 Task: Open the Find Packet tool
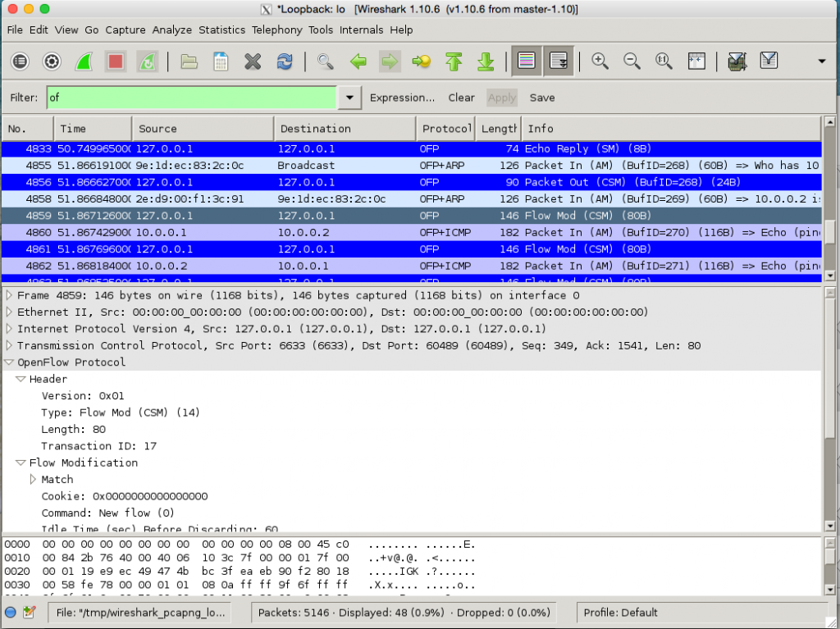click(x=325, y=61)
